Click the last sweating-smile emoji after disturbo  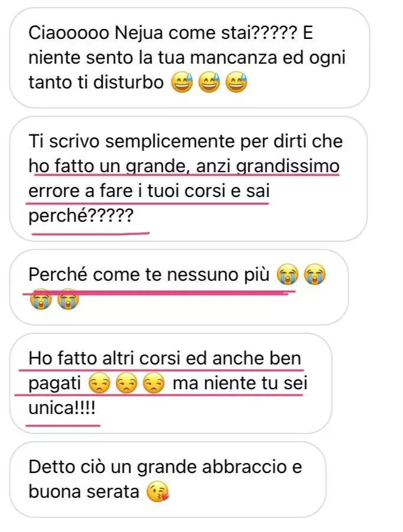pos(237,83)
